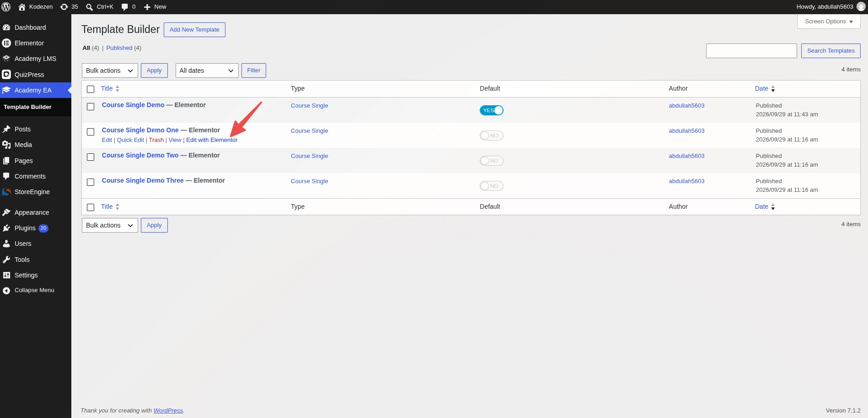
Task: Click the template search input field
Action: (x=751, y=51)
